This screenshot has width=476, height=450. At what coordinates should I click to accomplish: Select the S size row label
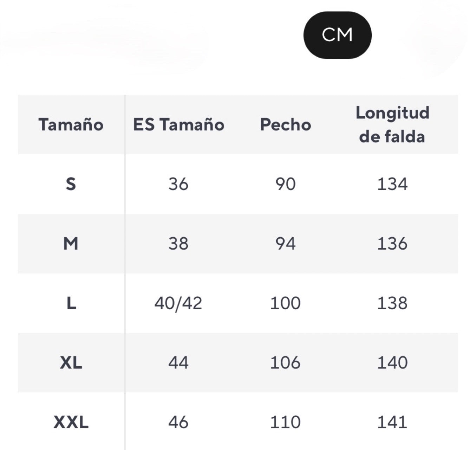click(71, 184)
